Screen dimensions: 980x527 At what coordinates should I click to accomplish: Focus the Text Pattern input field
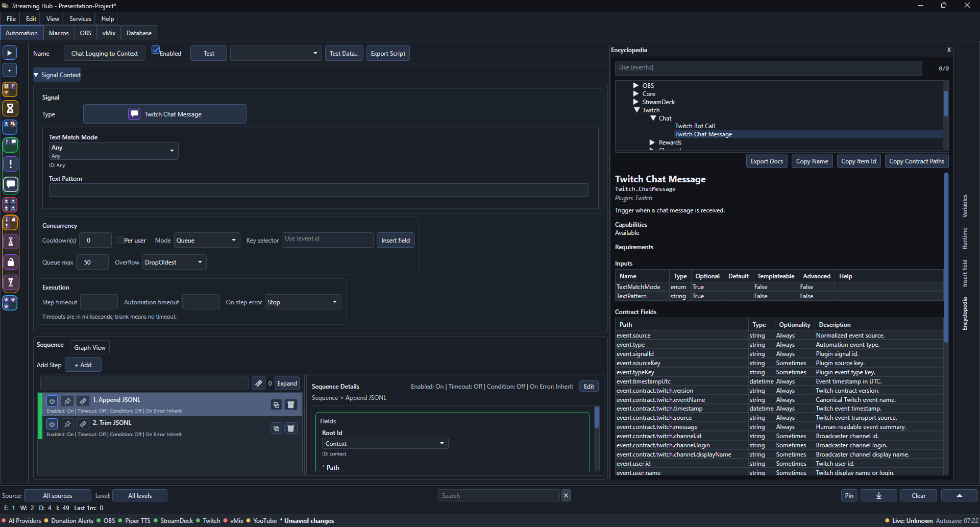coord(318,190)
